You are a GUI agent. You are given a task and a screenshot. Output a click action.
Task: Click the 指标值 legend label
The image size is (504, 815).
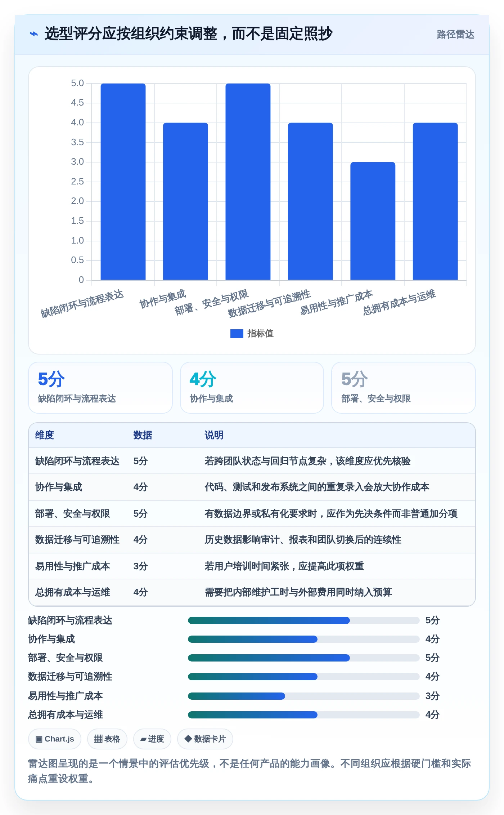point(261,334)
